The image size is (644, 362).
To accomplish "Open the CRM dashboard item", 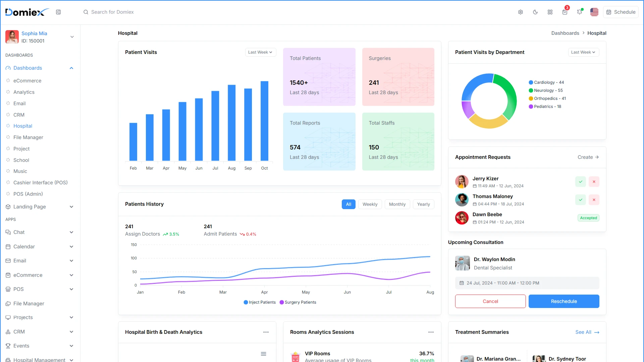I will click(x=19, y=115).
